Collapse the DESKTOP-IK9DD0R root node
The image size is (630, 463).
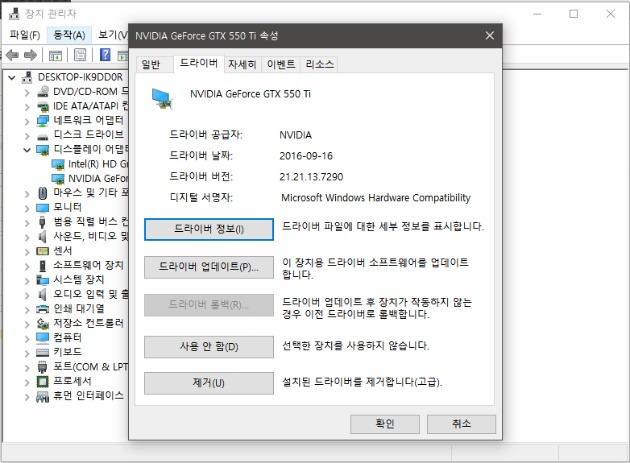[x=12, y=78]
